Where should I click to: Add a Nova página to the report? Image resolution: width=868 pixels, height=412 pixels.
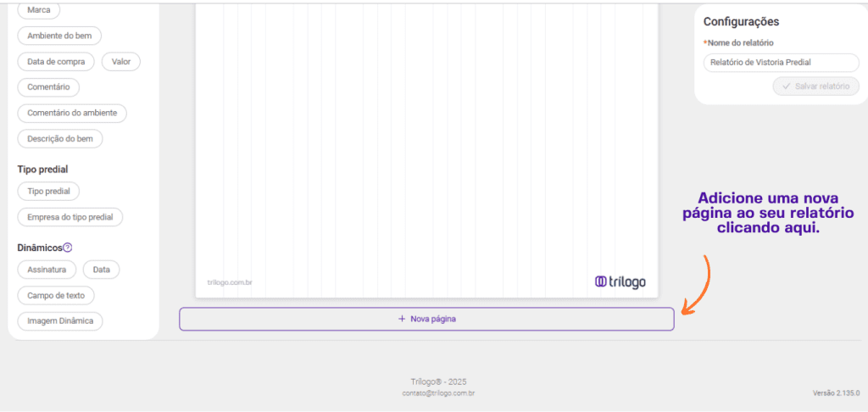[426, 319]
